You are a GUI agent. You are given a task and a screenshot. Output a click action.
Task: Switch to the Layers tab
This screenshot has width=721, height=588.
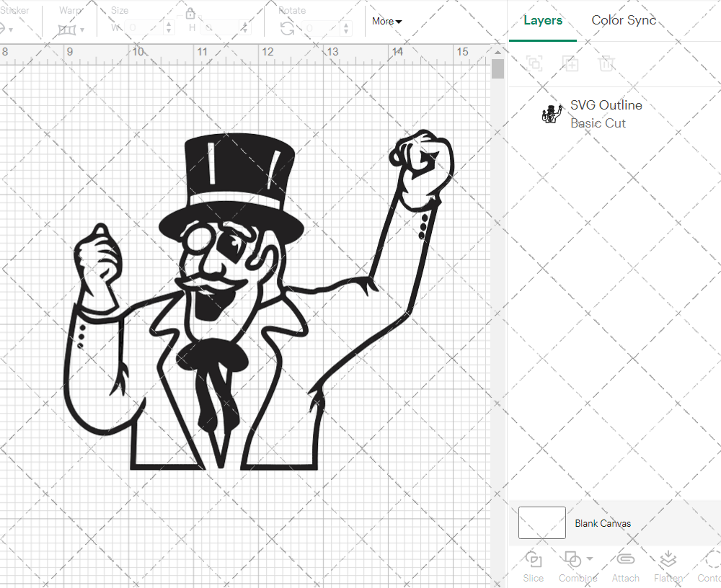tap(543, 20)
